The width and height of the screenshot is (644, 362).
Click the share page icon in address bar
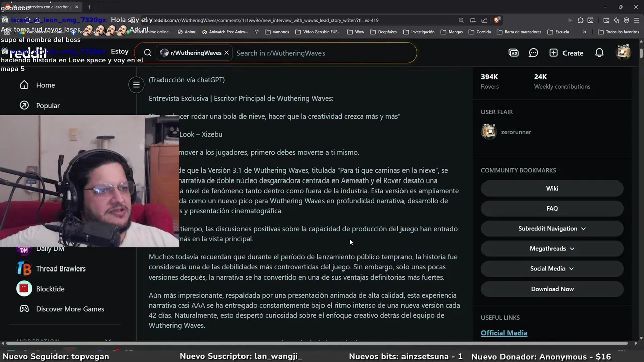coord(484,20)
